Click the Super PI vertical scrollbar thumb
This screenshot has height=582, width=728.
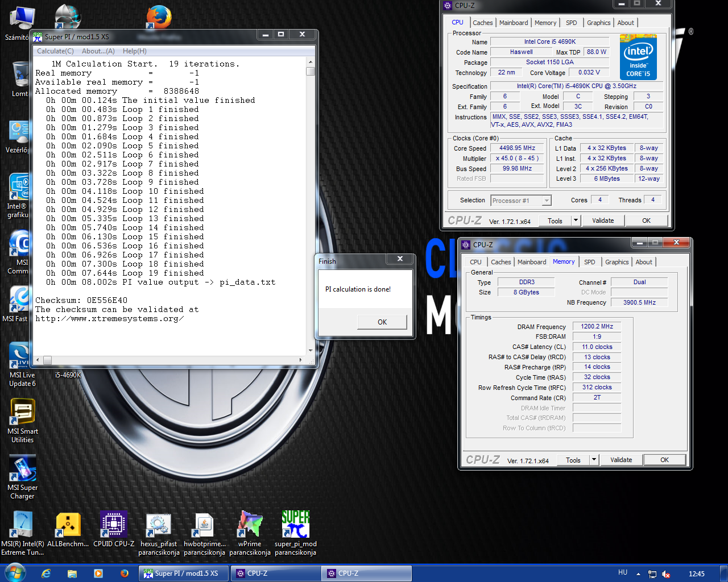click(x=310, y=72)
